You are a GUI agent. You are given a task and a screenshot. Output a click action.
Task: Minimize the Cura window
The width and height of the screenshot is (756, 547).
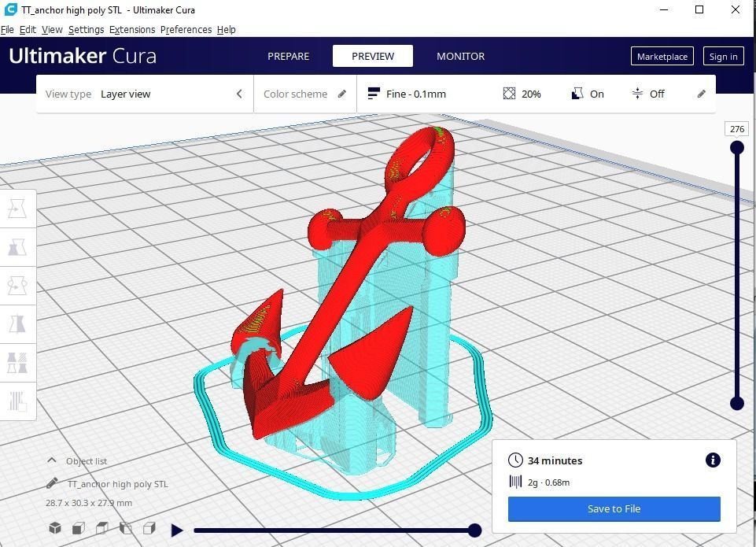pyautogui.click(x=664, y=9)
